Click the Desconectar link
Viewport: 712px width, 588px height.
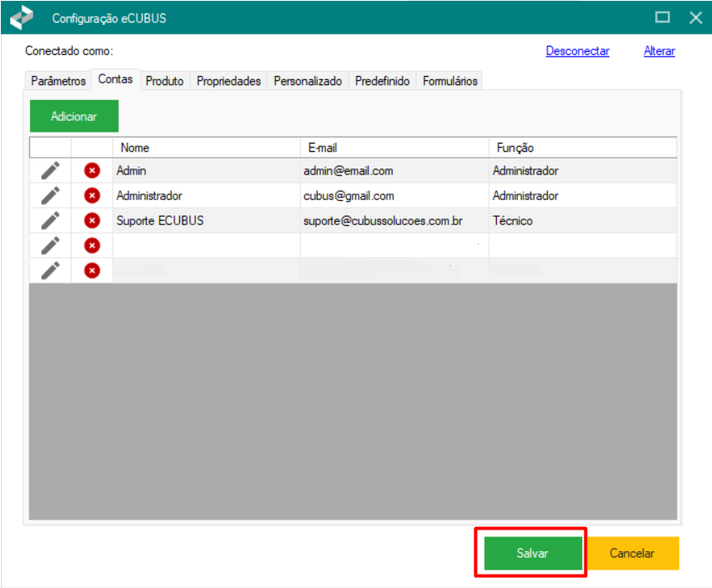point(577,51)
